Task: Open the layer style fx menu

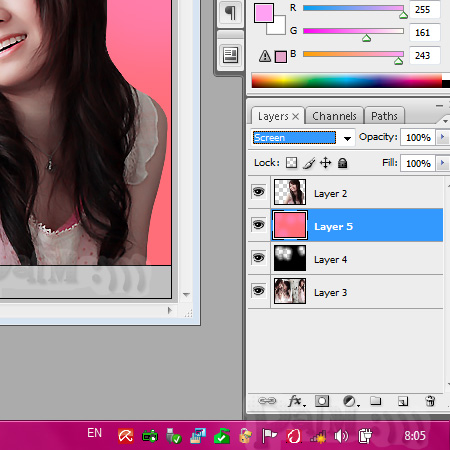Action: [296, 401]
